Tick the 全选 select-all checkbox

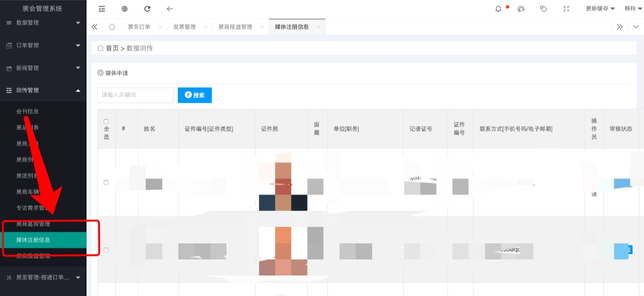point(106,121)
